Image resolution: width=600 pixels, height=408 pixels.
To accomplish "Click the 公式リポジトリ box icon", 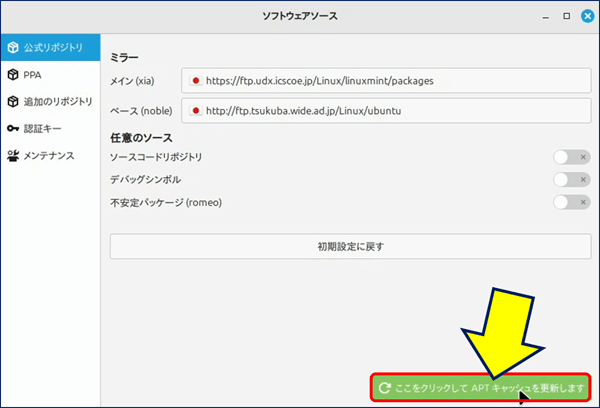I will point(13,47).
